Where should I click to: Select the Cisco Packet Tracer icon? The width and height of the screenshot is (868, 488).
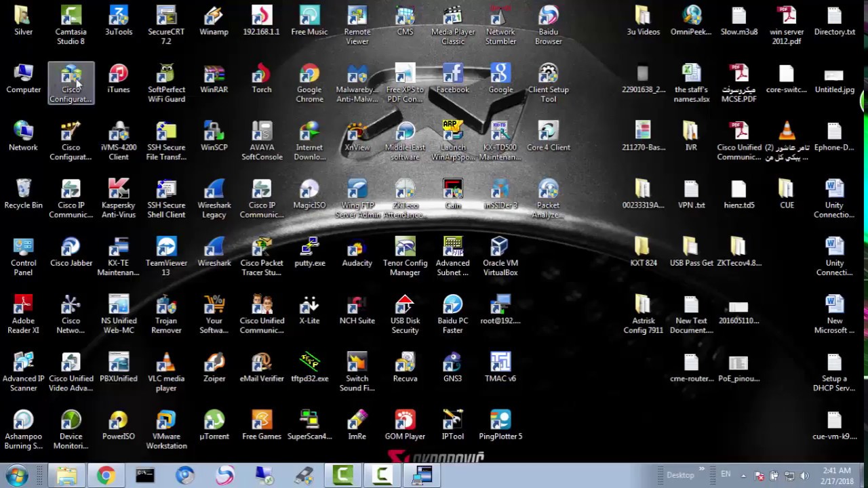tap(262, 256)
